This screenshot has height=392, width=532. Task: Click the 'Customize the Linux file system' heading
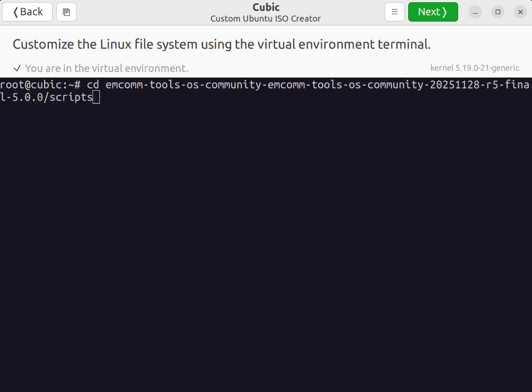pyautogui.click(x=221, y=44)
